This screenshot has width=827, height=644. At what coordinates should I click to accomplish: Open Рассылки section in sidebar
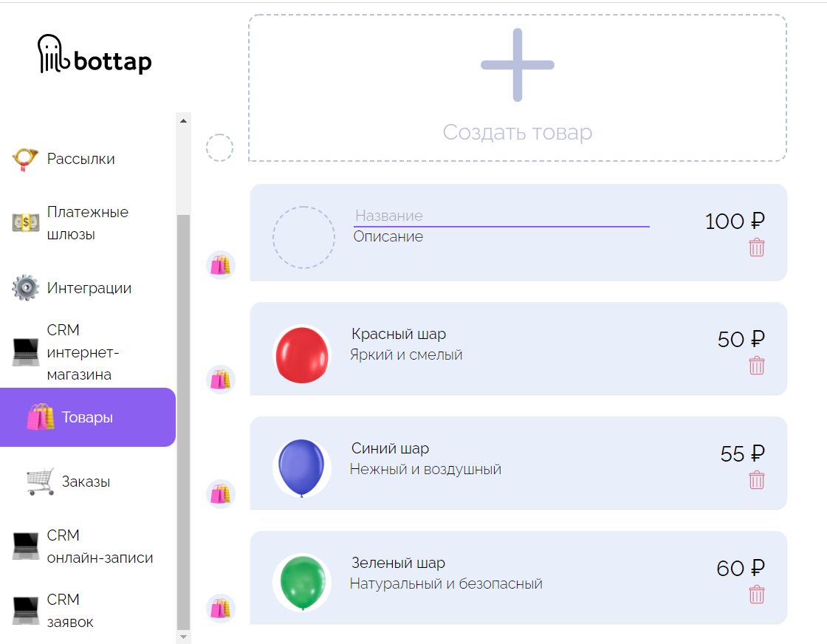tap(80, 159)
